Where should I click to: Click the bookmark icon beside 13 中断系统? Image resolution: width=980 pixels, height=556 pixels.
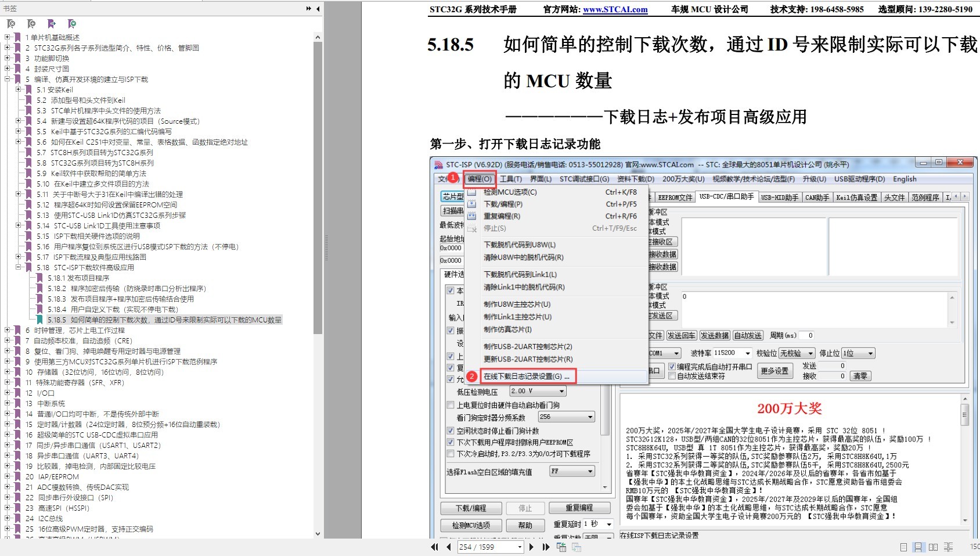tap(17, 403)
